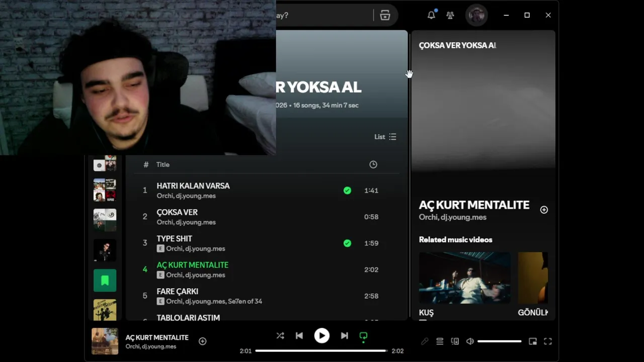Click the song progress bar
Screen dimensions: 644x362
[321, 351]
